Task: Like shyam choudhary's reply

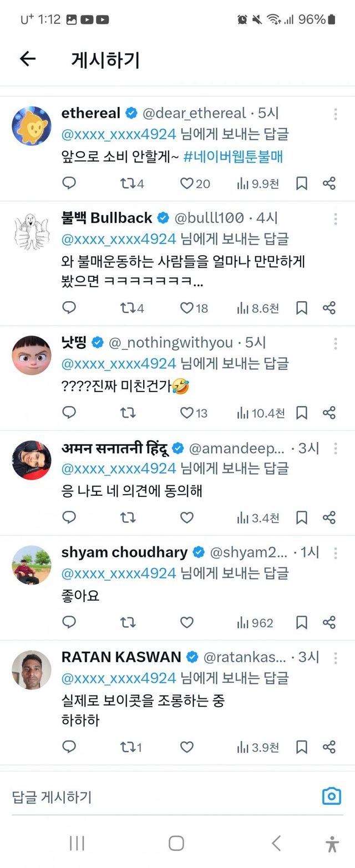Action: [187, 622]
